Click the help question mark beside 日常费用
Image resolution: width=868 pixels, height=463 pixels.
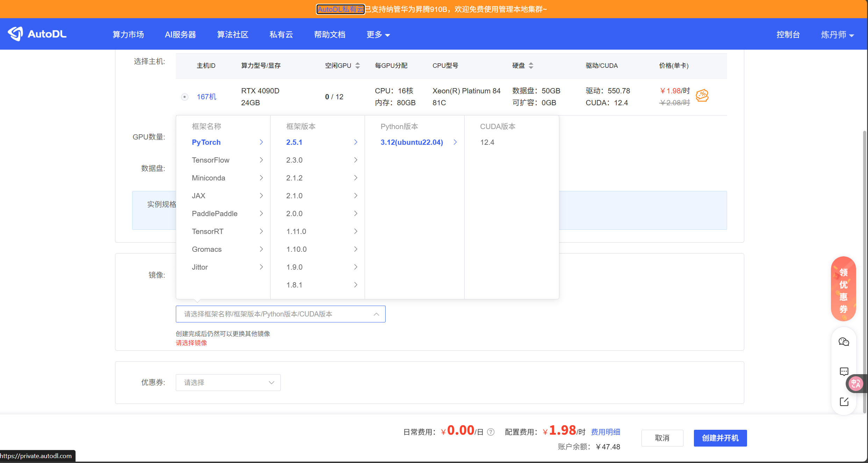click(x=491, y=432)
